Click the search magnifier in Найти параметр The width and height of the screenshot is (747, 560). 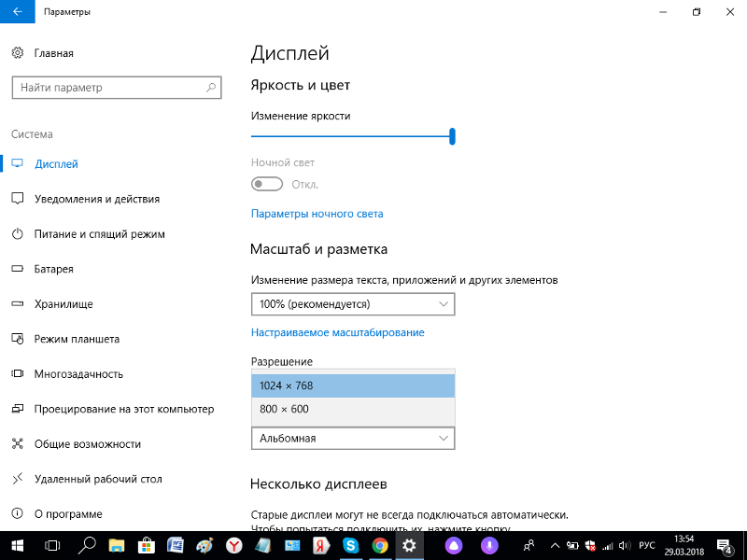(x=211, y=88)
